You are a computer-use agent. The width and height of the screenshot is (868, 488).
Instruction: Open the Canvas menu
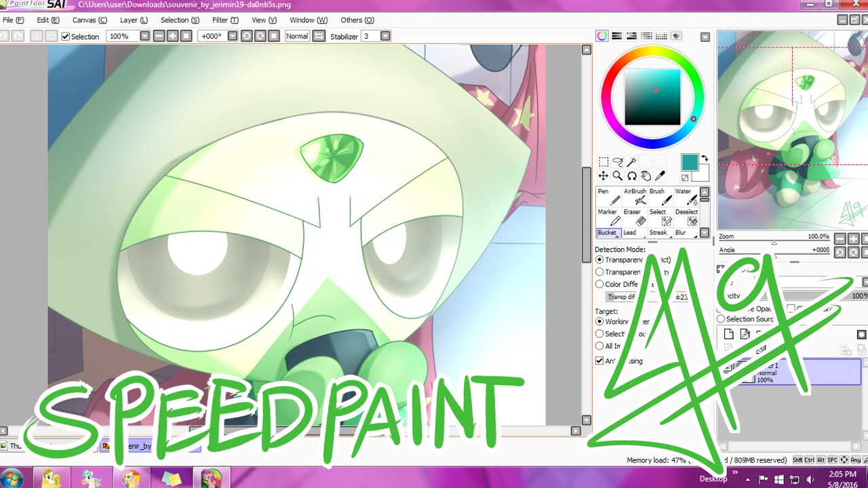[x=90, y=20]
